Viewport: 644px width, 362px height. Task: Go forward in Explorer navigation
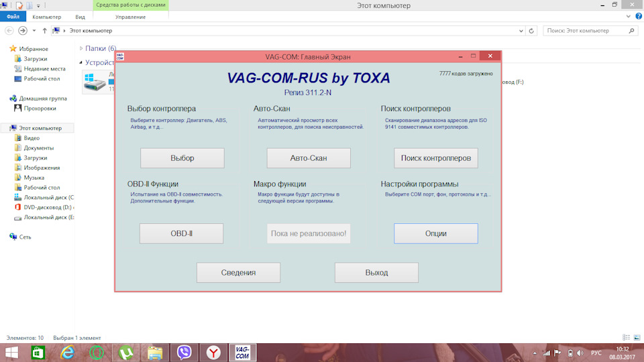[23, 31]
